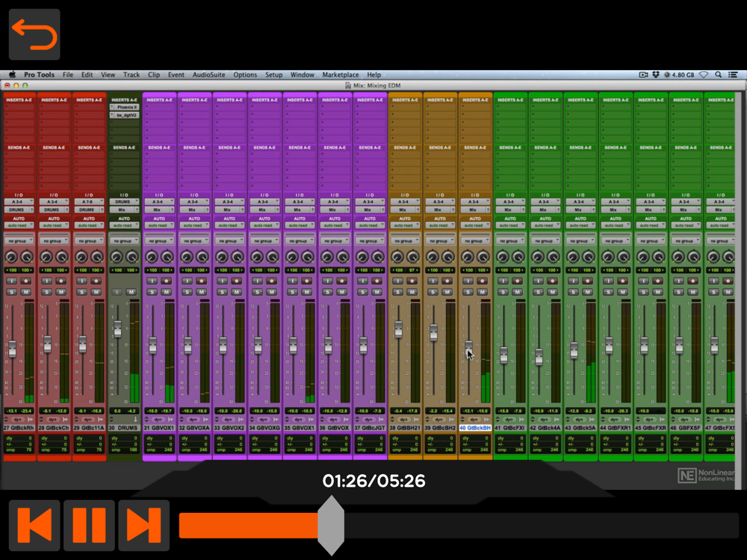Open the Mix output selector on 33 GBVOX2
The height and width of the screenshot is (560, 747).
[x=229, y=210]
